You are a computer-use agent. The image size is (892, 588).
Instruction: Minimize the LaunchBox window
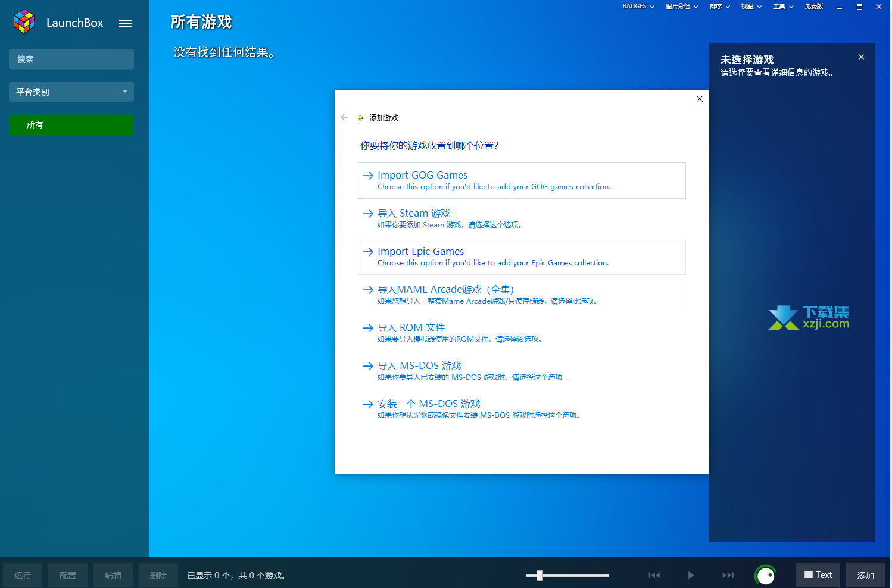839,7
